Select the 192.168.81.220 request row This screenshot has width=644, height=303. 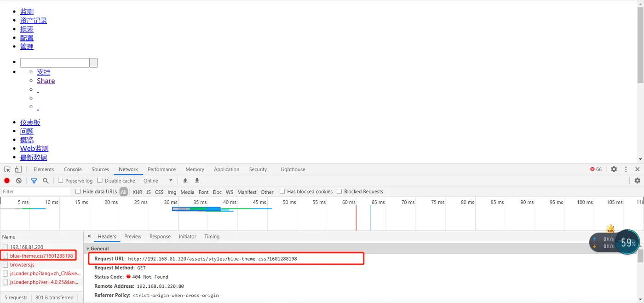click(42, 247)
